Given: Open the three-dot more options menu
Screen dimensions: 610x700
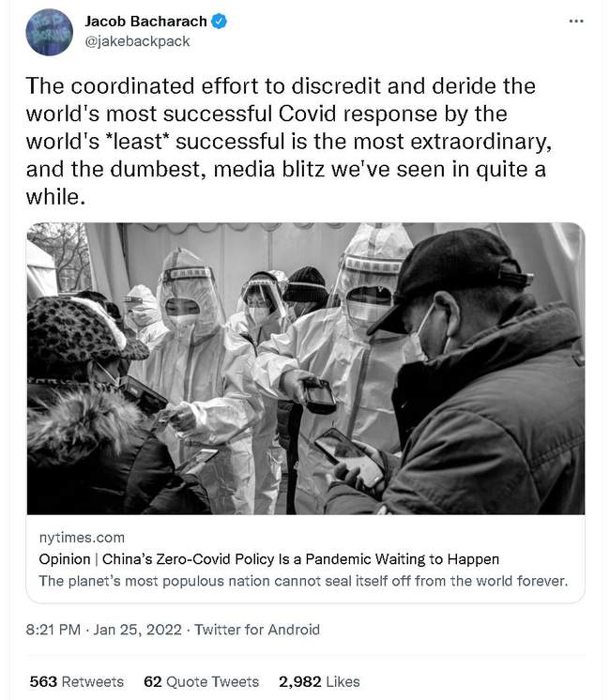Looking at the screenshot, I should (x=576, y=21).
